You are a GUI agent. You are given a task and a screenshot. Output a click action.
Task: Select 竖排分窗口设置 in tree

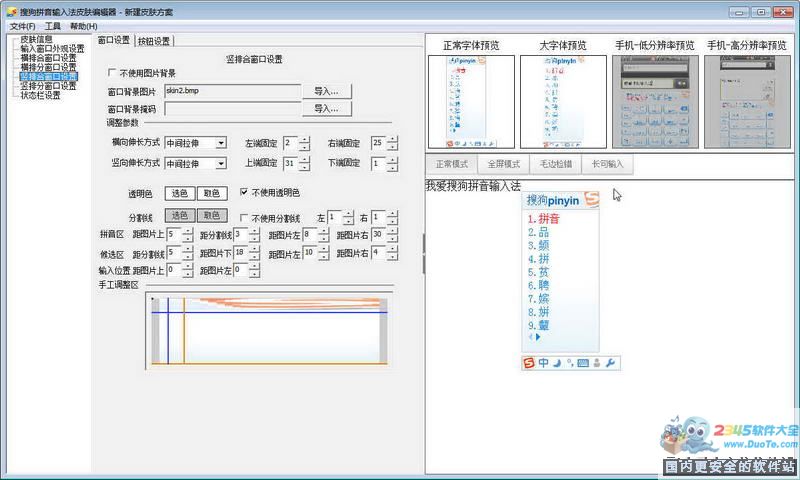click(x=48, y=86)
